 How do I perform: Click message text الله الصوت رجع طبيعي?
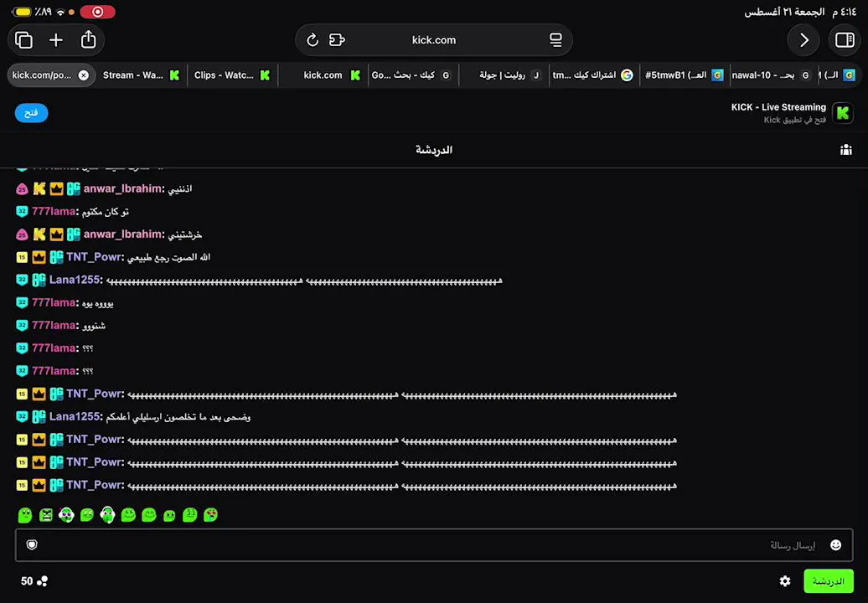pos(169,257)
